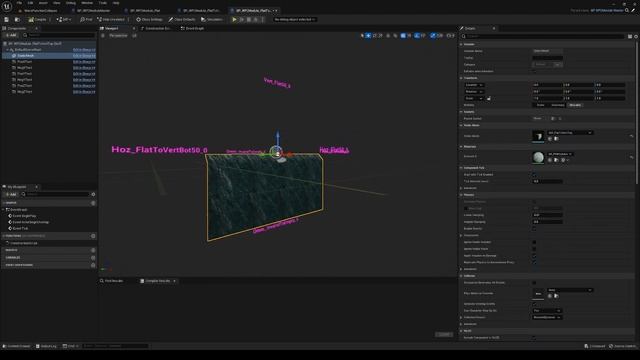Select the Viewport tab

pos(111,28)
